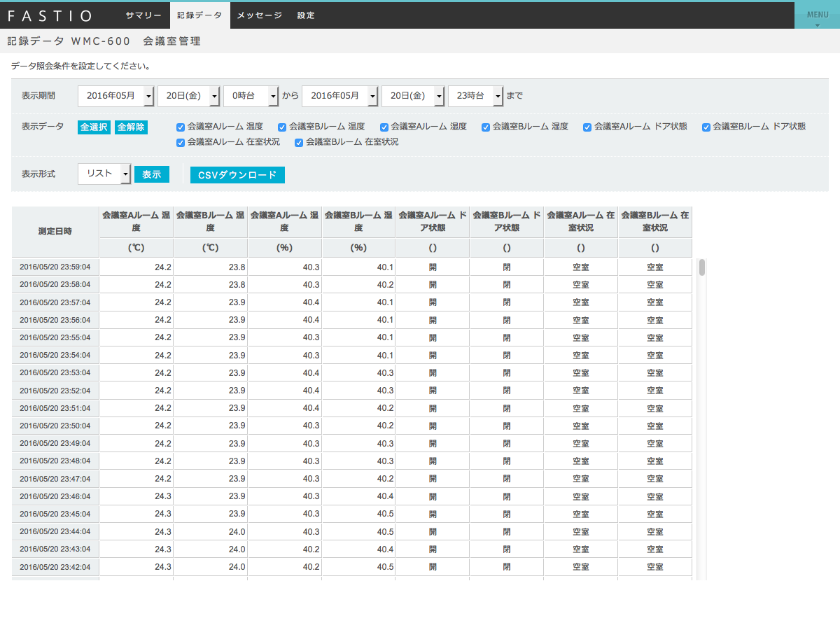Select the row timestamp 2016/05/20 23:53:04
840x630 pixels.
(55, 372)
